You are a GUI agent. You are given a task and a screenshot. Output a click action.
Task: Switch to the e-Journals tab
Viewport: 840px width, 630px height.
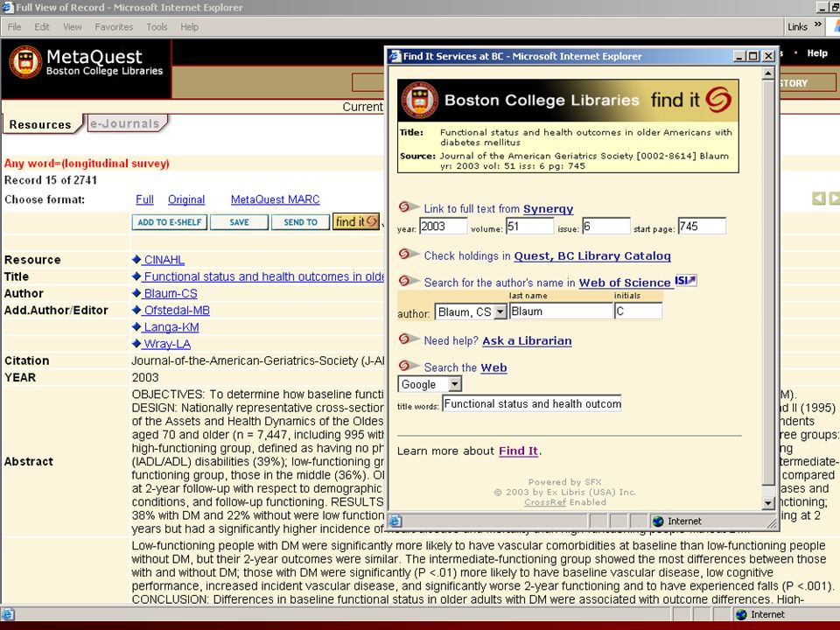[125, 123]
